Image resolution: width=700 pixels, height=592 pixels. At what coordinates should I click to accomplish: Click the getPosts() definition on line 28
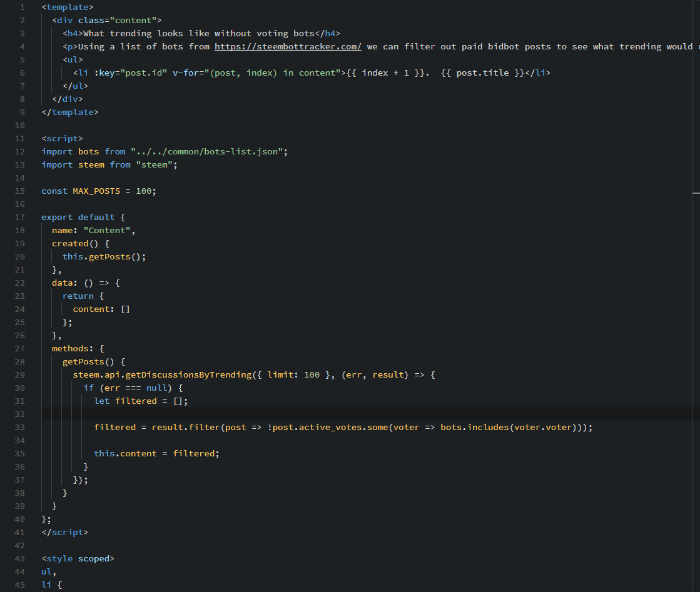point(88,361)
